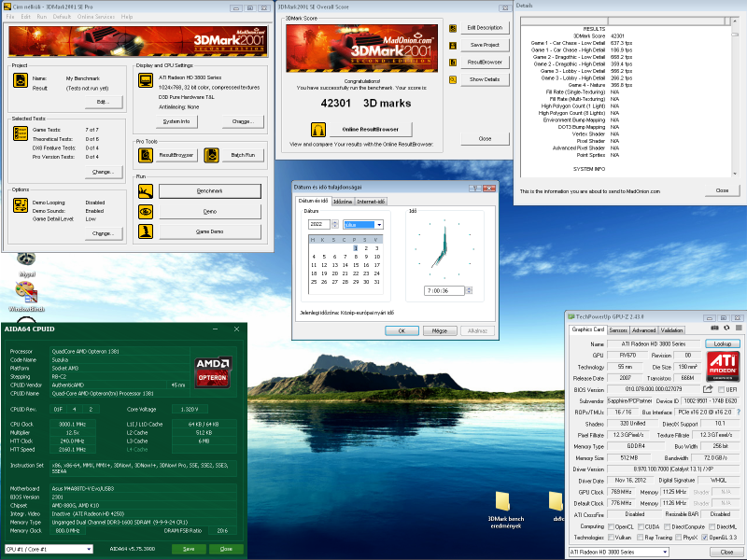The height and width of the screenshot is (560, 747).
Task: Click the Game Demo button
Action: pyautogui.click(x=209, y=231)
